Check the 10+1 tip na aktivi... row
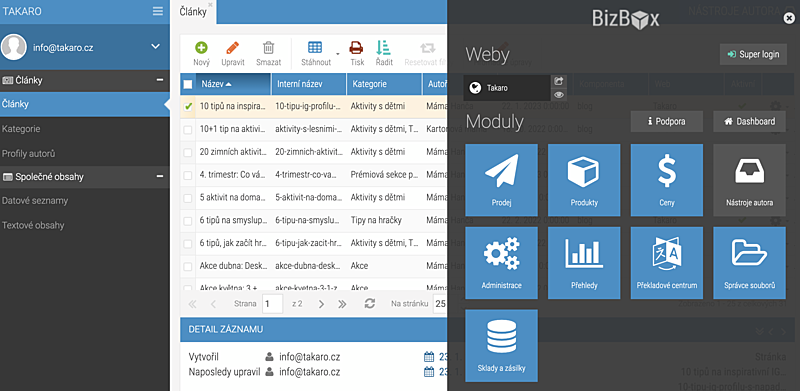Screen dimensions: 800x391 click(188, 130)
